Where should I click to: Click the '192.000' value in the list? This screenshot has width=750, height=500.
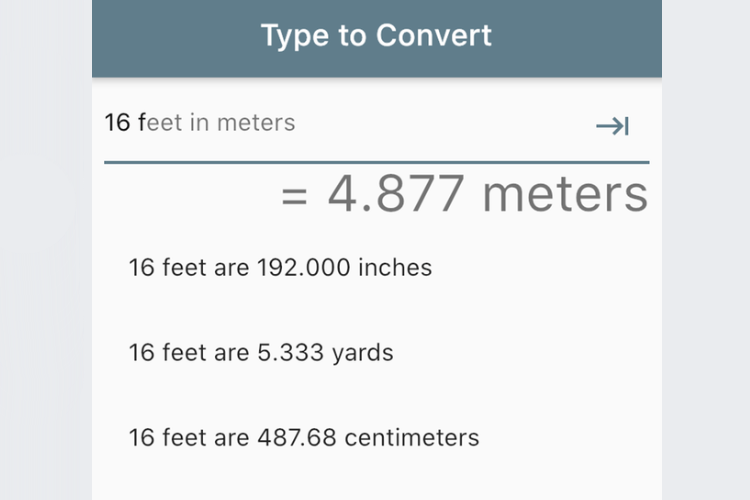pos(304,267)
